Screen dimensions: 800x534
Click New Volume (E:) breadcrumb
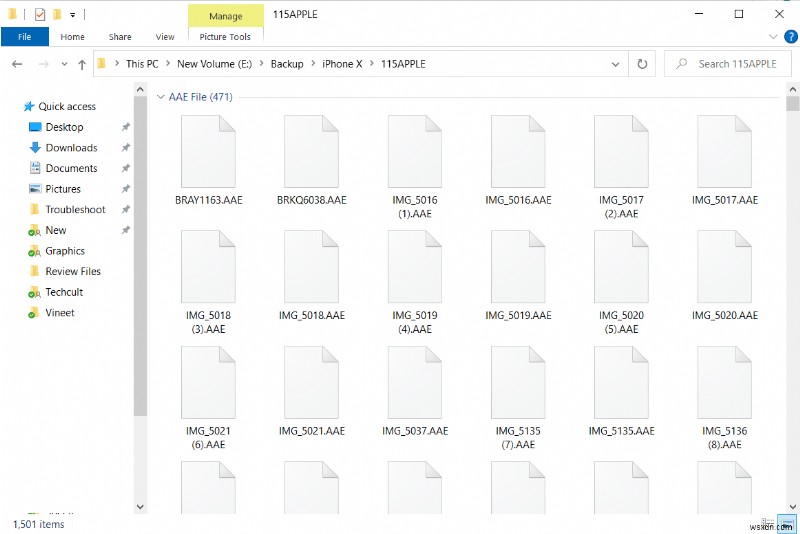(x=214, y=64)
